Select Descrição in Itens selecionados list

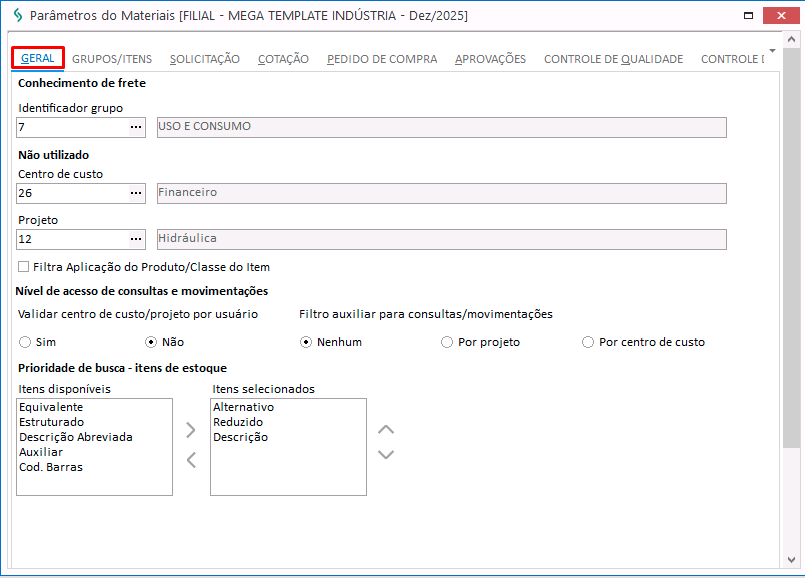coord(240,437)
